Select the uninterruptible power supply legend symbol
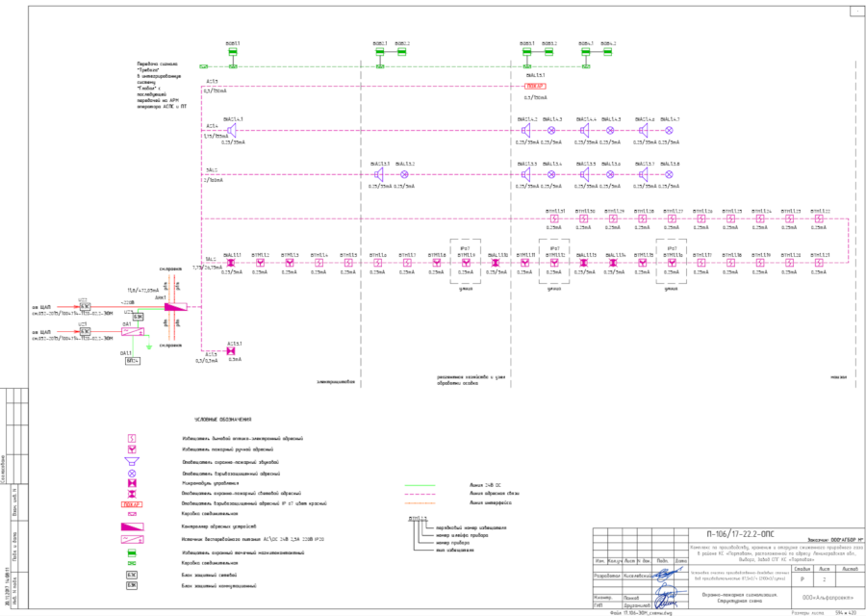The image size is (866, 616). point(132,539)
